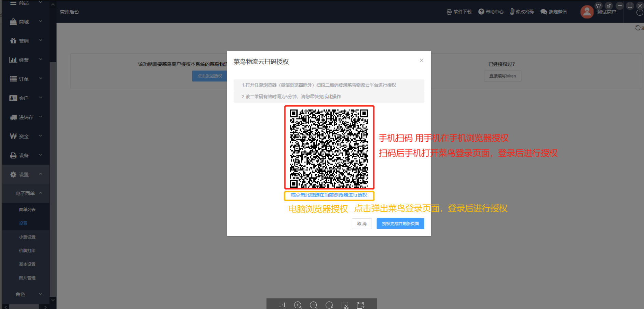Click the refresh icon below the header
Viewport: 644px width, 309px height.
(638, 28)
